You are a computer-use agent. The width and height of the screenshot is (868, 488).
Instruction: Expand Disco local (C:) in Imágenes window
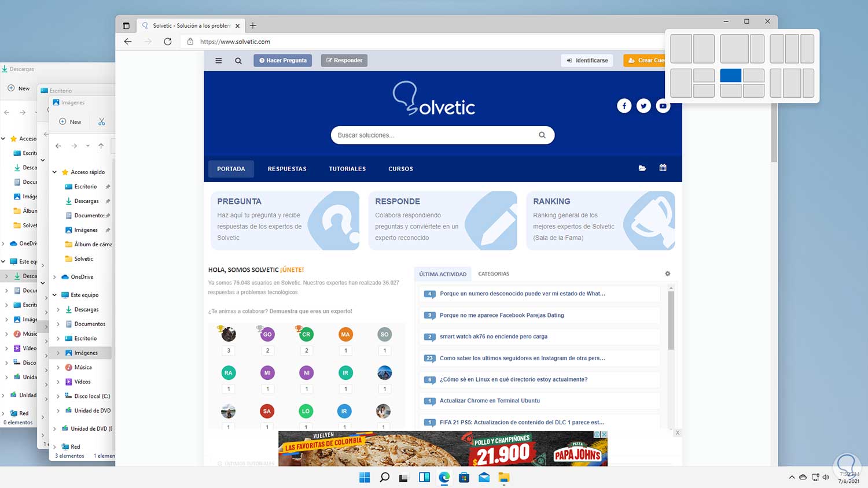pyautogui.click(x=58, y=396)
